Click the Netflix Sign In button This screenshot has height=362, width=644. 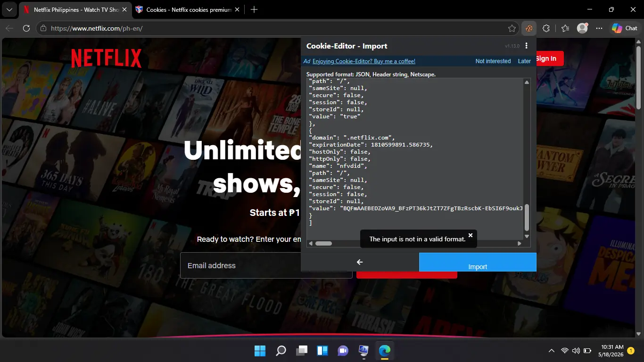click(x=550, y=58)
